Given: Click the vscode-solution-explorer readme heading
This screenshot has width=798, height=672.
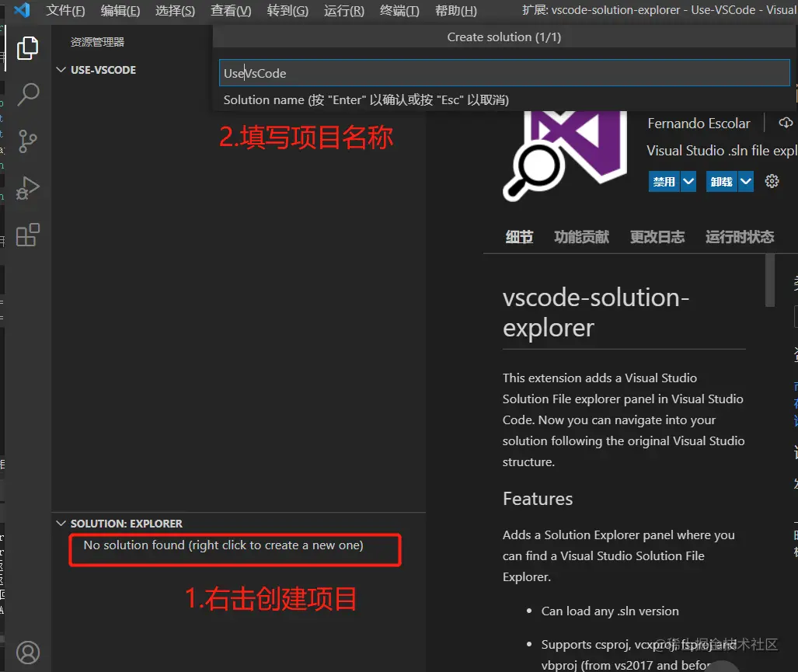Looking at the screenshot, I should (x=596, y=312).
